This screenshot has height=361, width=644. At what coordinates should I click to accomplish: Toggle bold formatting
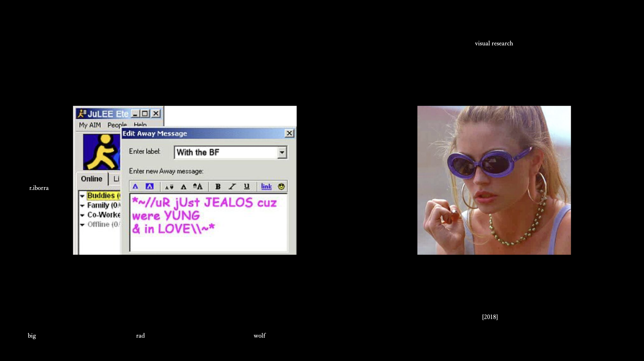(x=218, y=186)
